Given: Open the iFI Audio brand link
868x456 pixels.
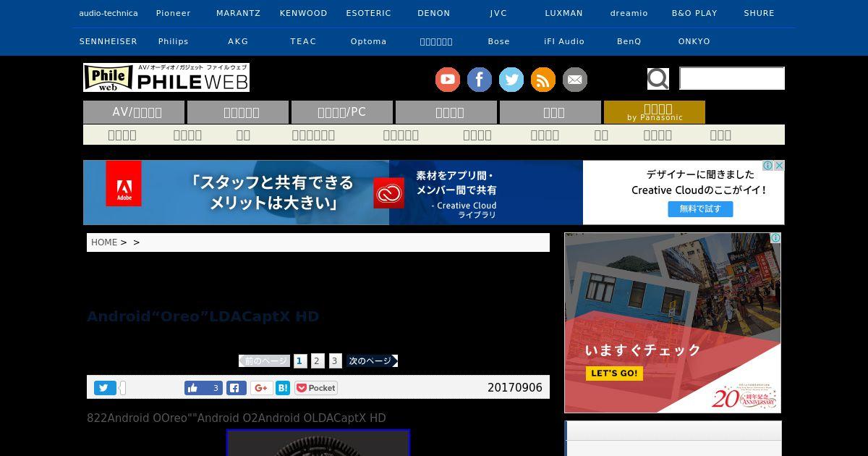Looking at the screenshot, I should pyautogui.click(x=564, y=41).
